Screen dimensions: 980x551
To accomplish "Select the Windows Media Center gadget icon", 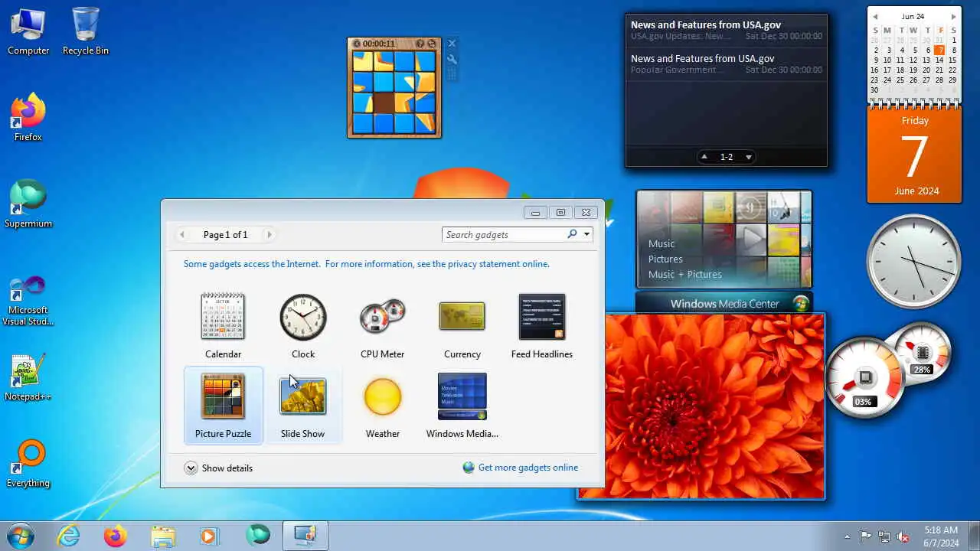I will (462, 396).
